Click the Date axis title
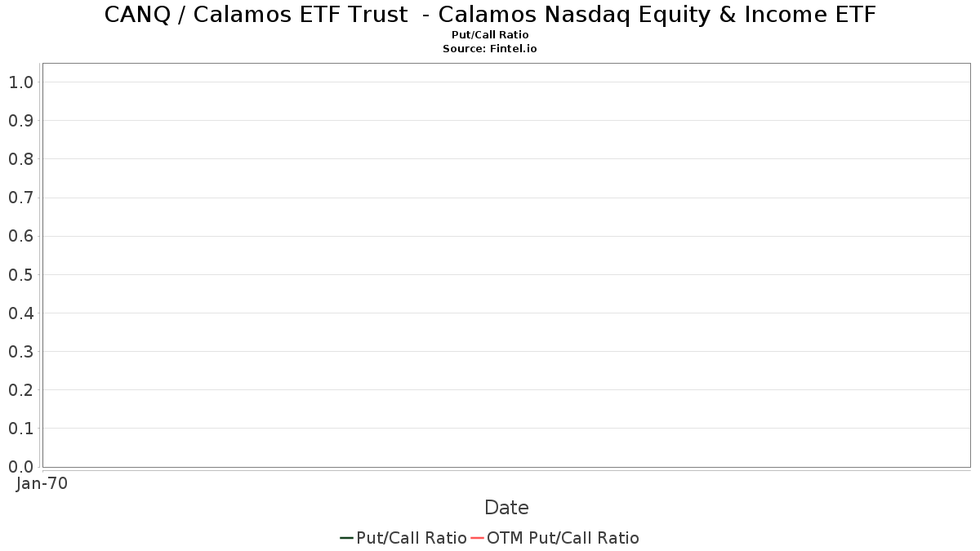Image resolution: width=980 pixels, height=551 pixels. point(506,508)
